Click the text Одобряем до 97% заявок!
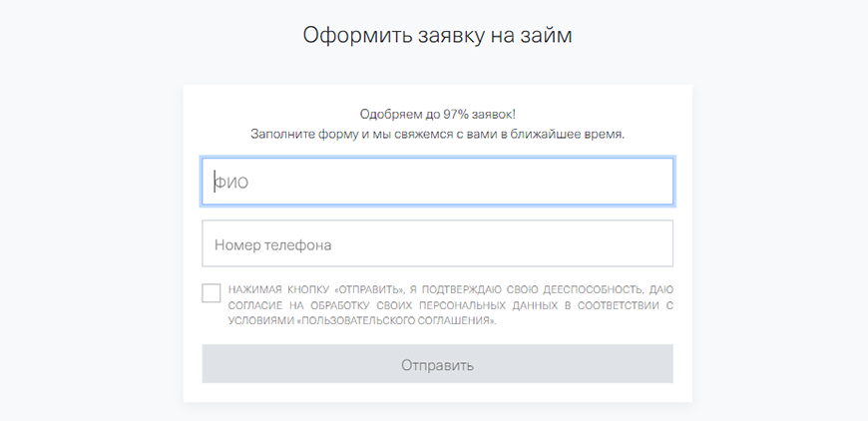Screen dimensions: 868x421 pyautogui.click(x=437, y=114)
